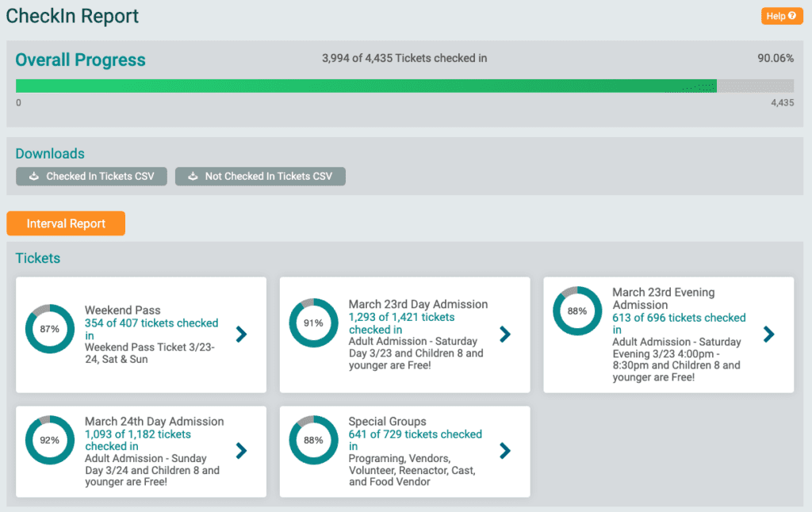Click the overall progress green bar
812x512 pixels.
click(366, 86)
